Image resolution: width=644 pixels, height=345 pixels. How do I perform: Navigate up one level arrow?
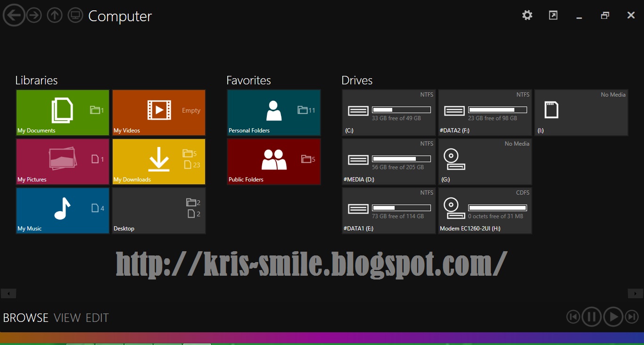(x=55, y=15)
